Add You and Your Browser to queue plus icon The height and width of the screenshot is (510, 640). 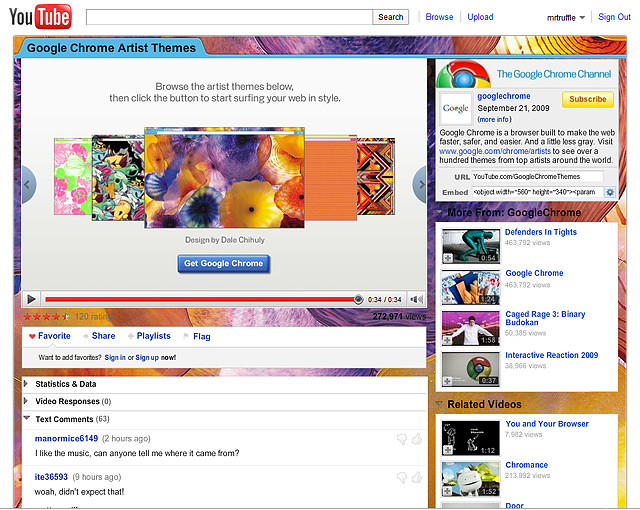coord(448,450)
